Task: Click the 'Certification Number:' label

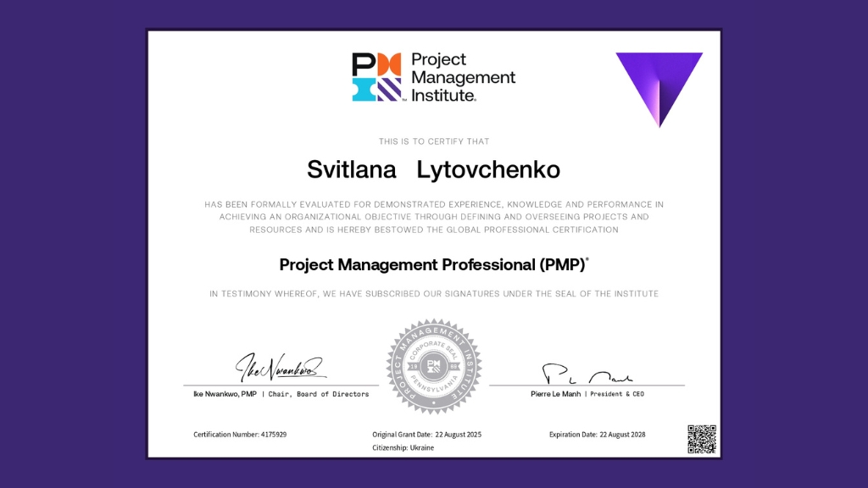Action: pos(225,435)
